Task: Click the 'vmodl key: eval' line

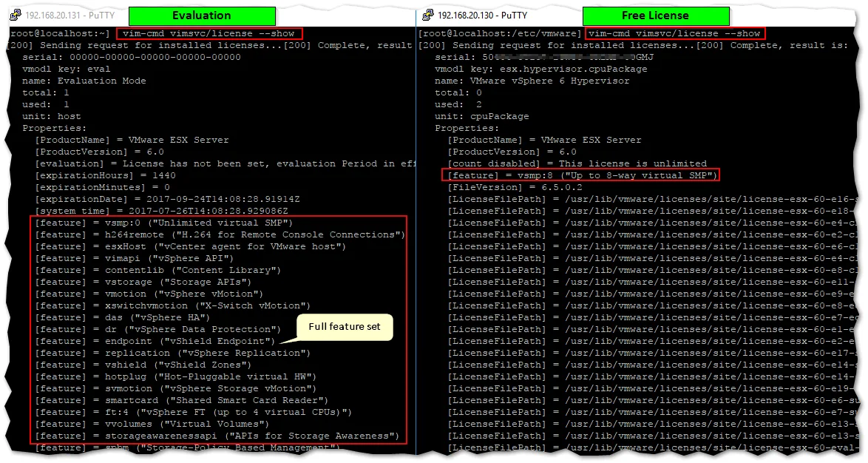Action: [67, 69]
